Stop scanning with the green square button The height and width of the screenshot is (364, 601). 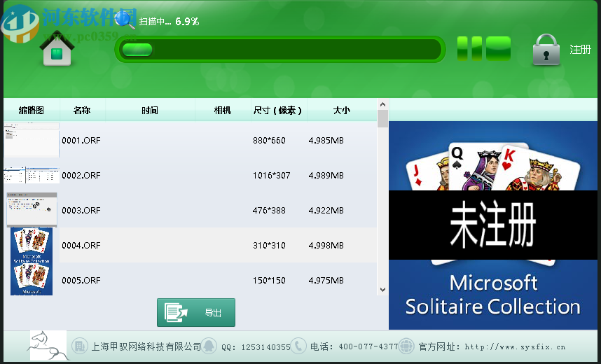tap(498, 49)
